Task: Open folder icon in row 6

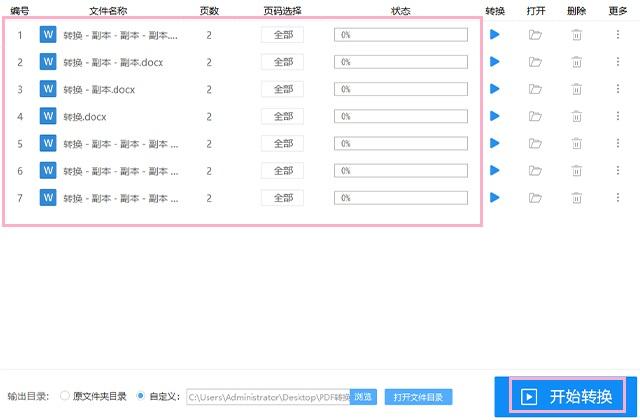Action: point(535,171)
